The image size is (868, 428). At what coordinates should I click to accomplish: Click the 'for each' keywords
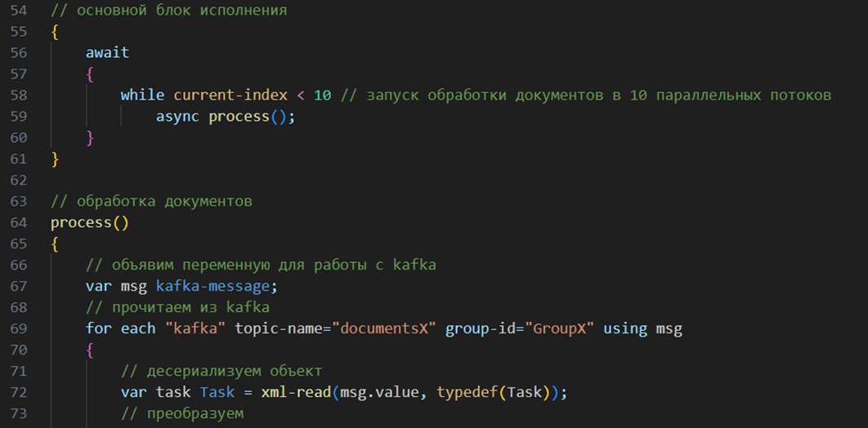coord(121,329)
